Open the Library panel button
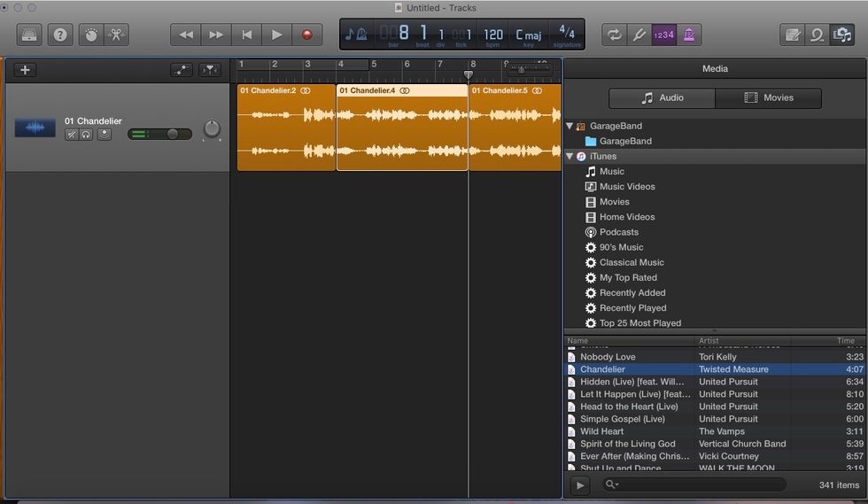Image resolution: width=868 pixels, height=504 pixels. (x=28, y=35)
